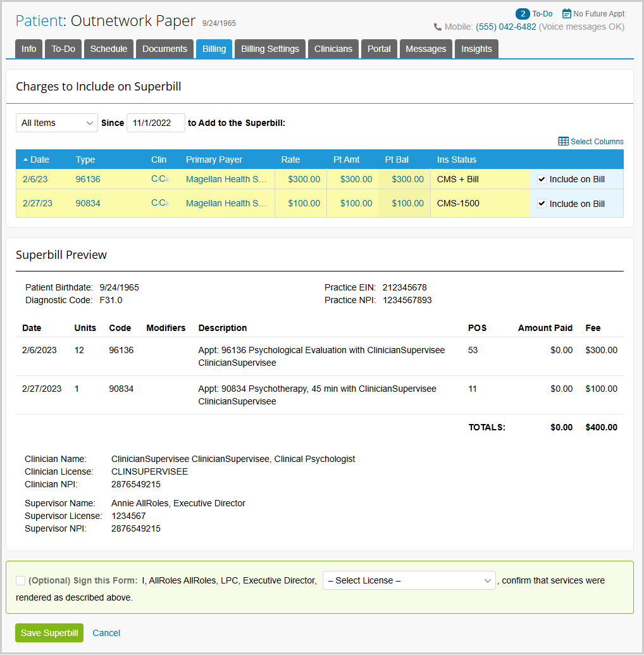This screenshot has width=644, height=655.
Task: Click the mobile phone icon
Action: [438, 27]
